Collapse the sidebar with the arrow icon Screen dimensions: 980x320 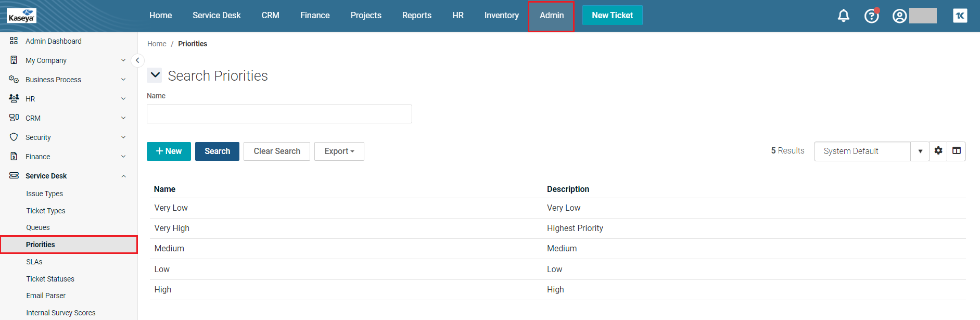click(x=137, y=60)
